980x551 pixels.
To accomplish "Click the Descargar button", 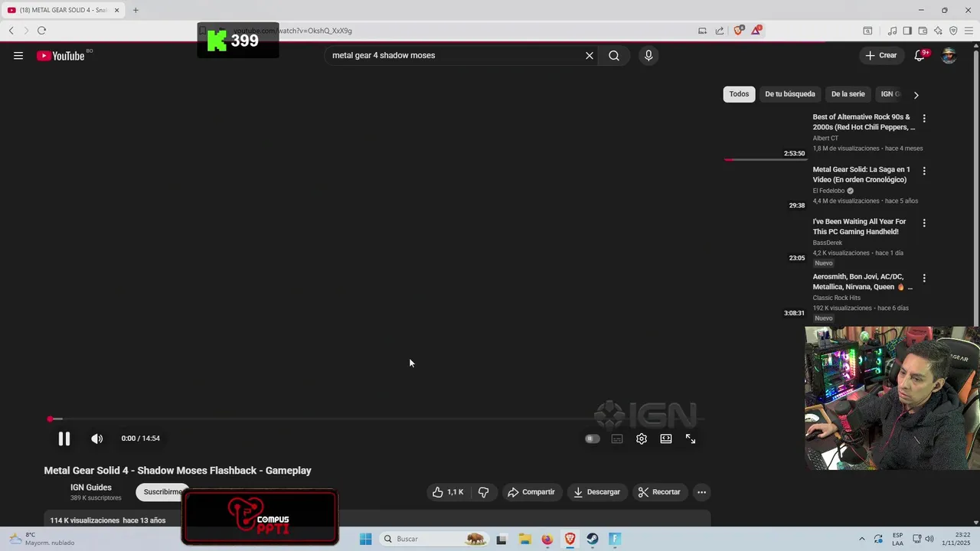I will pyautogui.click(x=596, y=492).
